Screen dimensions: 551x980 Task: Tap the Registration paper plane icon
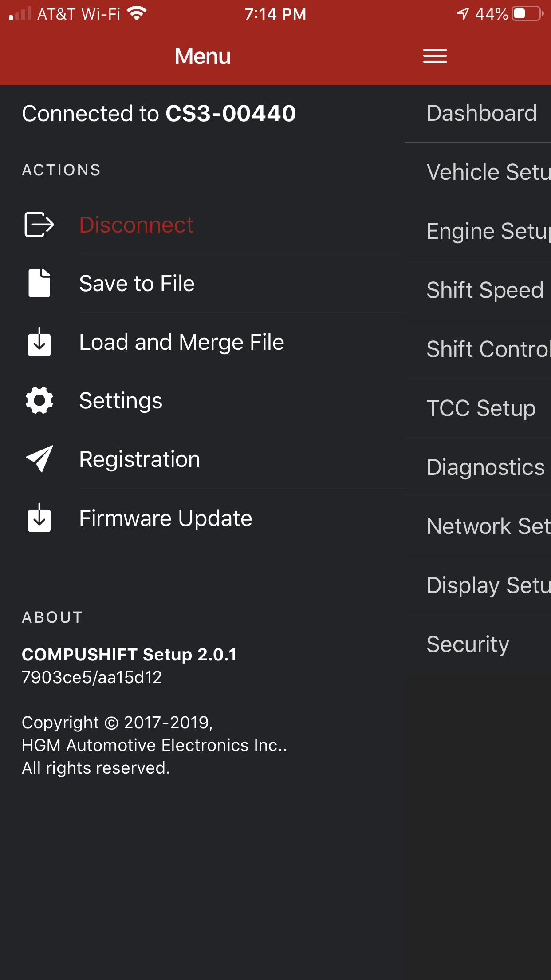point(39,459)
